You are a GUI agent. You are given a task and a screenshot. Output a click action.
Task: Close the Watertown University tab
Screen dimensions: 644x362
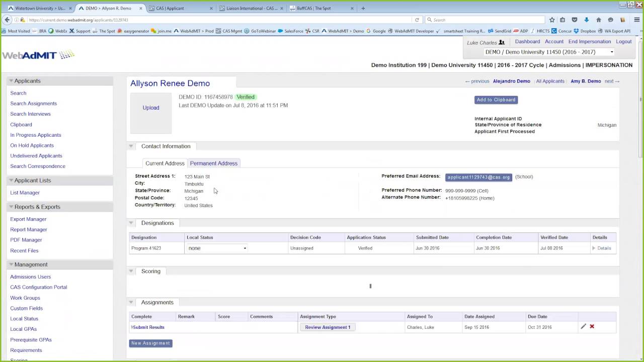(70, 8)
